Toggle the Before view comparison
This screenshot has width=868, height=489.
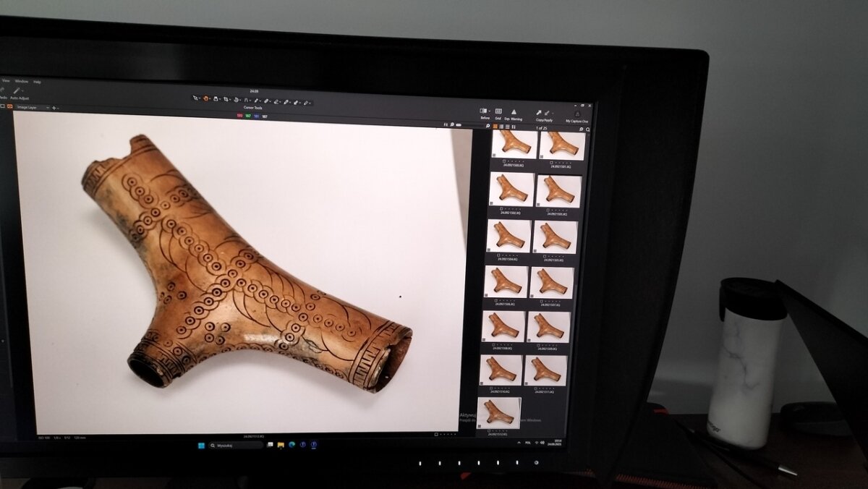click(x=483, y=112)
